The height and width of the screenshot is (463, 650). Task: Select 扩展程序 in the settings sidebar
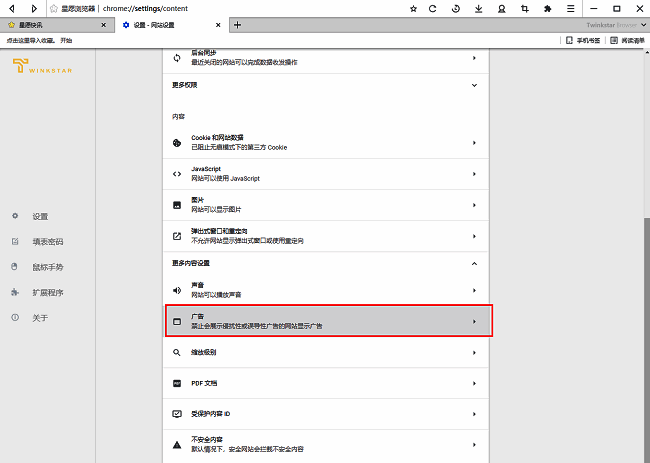tap(47, 293)
